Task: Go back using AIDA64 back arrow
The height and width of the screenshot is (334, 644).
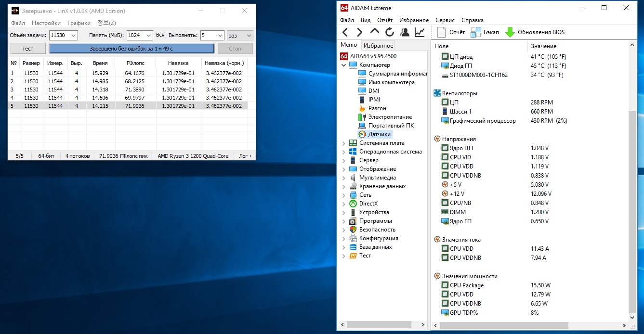Action: (x=345, y=32)
